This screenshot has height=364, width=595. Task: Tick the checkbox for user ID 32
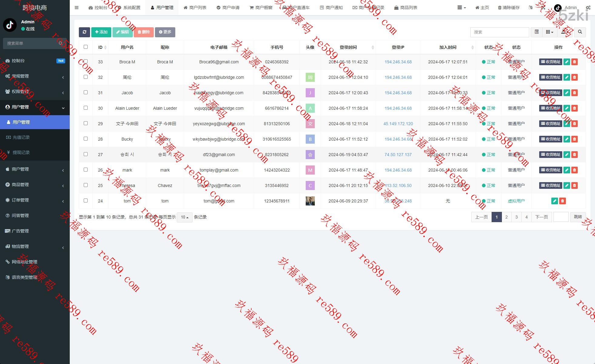(86, 77)
